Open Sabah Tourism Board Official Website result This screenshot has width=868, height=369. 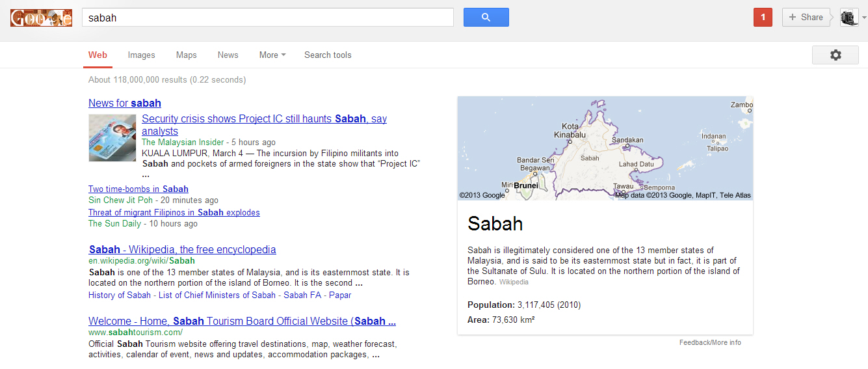(242, 321)
